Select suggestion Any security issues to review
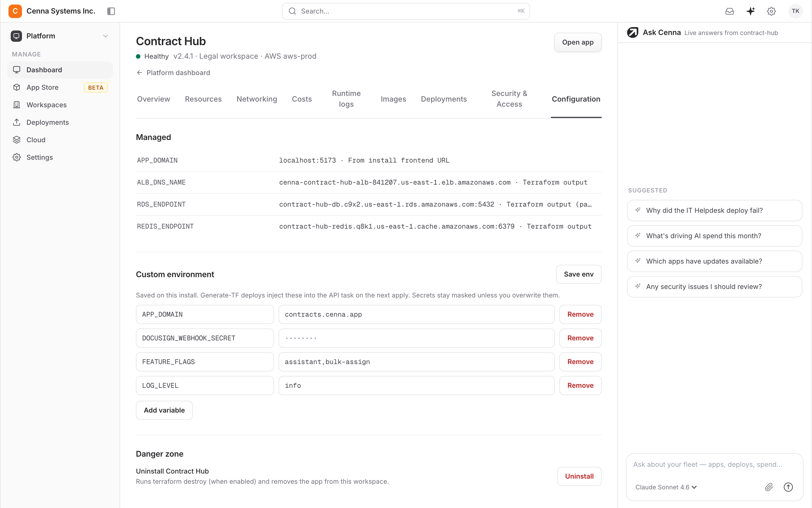 [x=714, y=286]
